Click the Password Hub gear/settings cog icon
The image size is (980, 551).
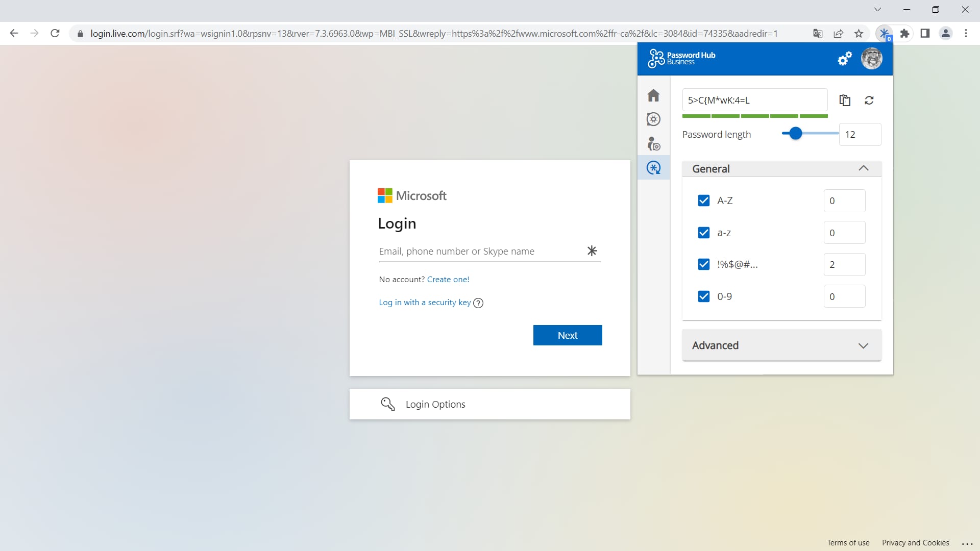[x=845, y=59]
